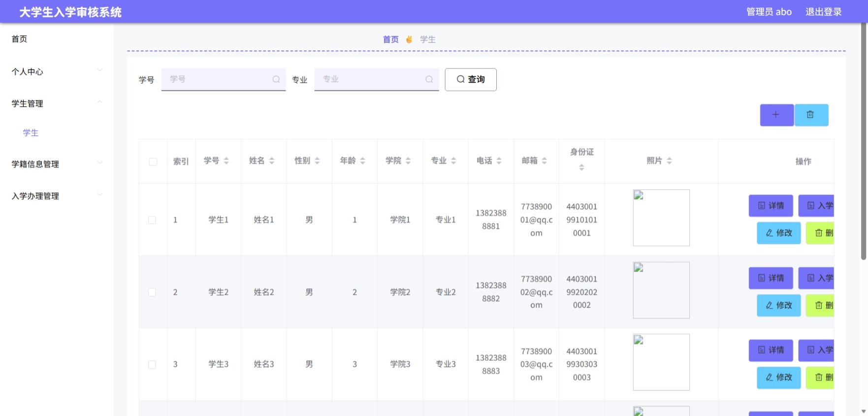Delete the 学生1 row
Image resolution: width=868 pixels, height=416 pixels.
pos(820,233)
